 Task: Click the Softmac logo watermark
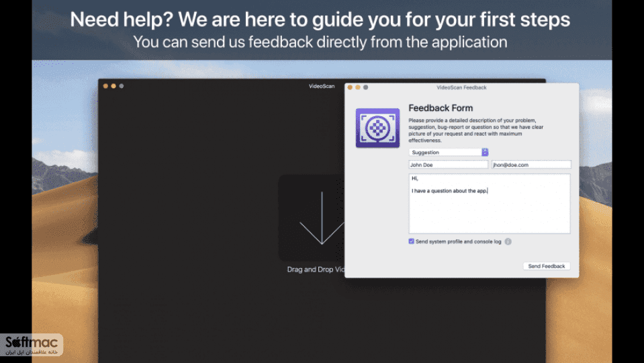click(32, 344)
